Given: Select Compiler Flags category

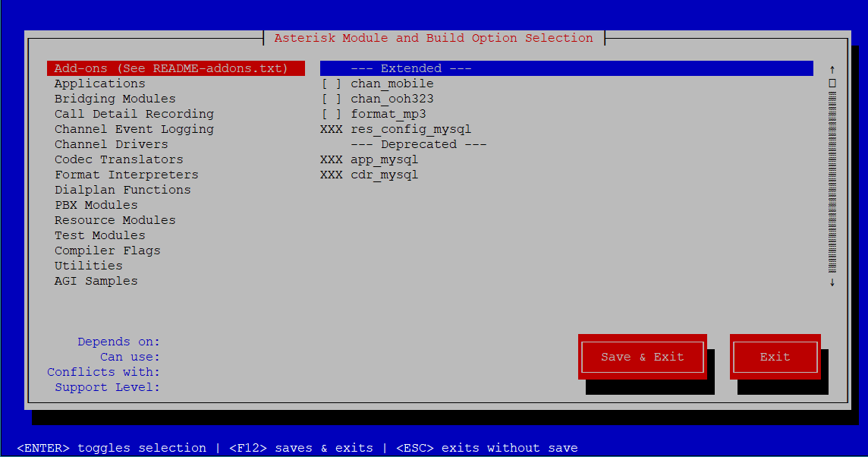Looking at the screenshot, I should [108, 251].
